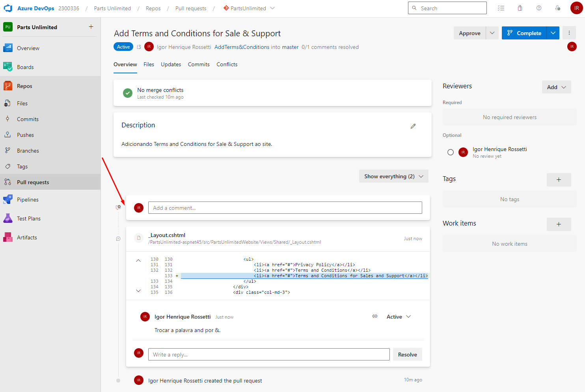
Task: Expand the Complete options dropdown arrow
Action: [x=553, y=33]
